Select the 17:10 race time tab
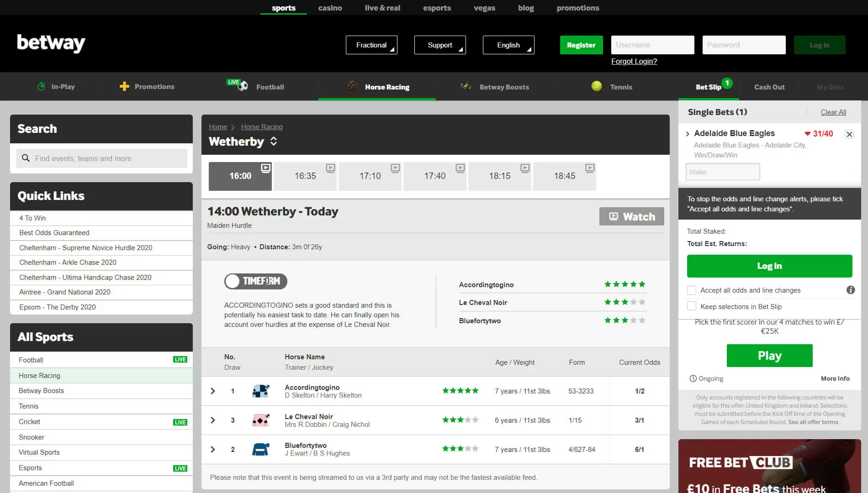Viewport: 868px width, 493px height. pyautogui.click(x=370, y=176)
